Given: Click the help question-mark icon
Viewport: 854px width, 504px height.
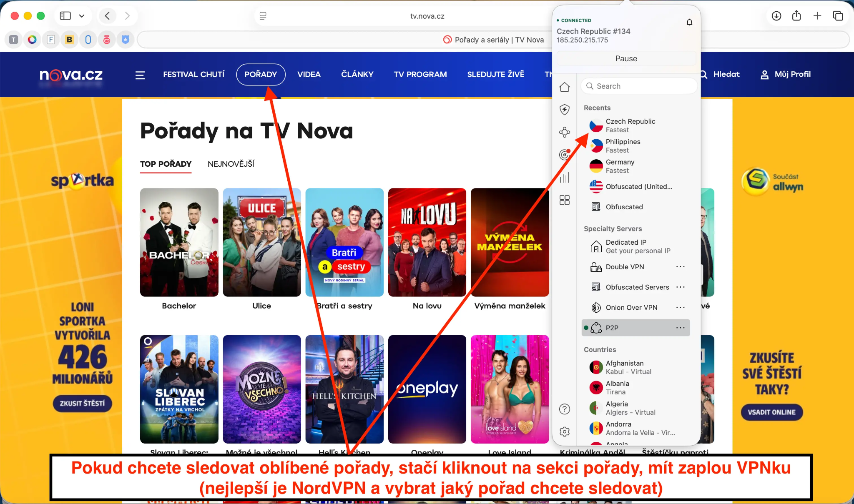Looking at the screenshot, I should pos(565,409).
